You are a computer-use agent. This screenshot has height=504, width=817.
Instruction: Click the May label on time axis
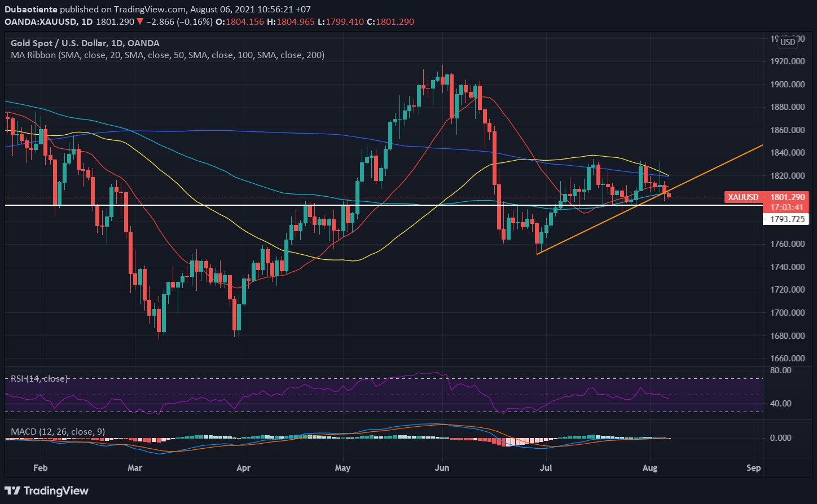coord(342,467)
